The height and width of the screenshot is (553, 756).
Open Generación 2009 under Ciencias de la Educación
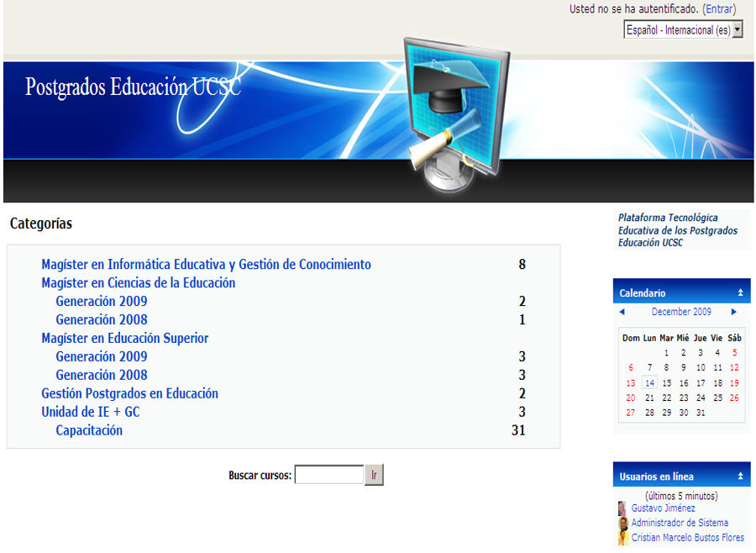pyautogui.click(x=102, y=301)
